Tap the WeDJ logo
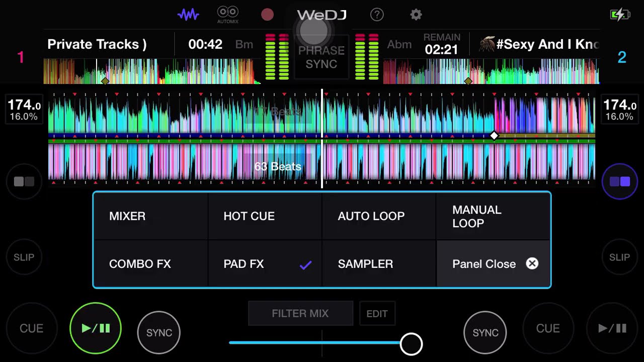Screen dimensions: 644x362 point(321,15)
